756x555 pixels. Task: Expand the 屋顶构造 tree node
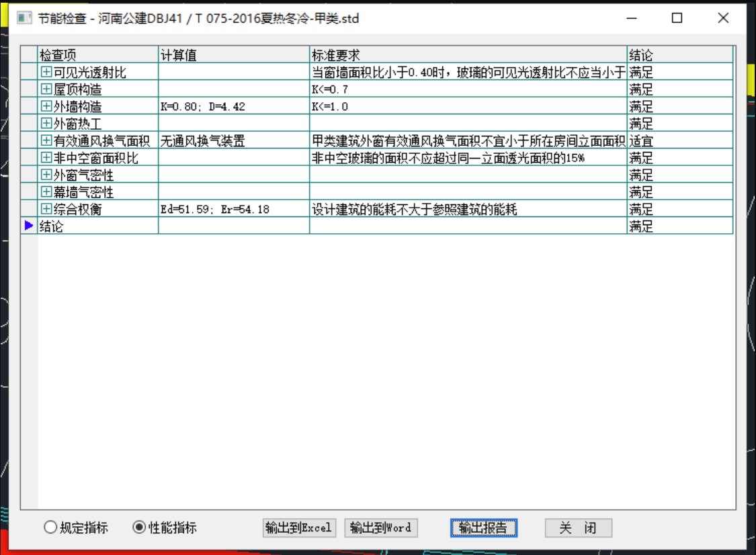click(46, 89)
